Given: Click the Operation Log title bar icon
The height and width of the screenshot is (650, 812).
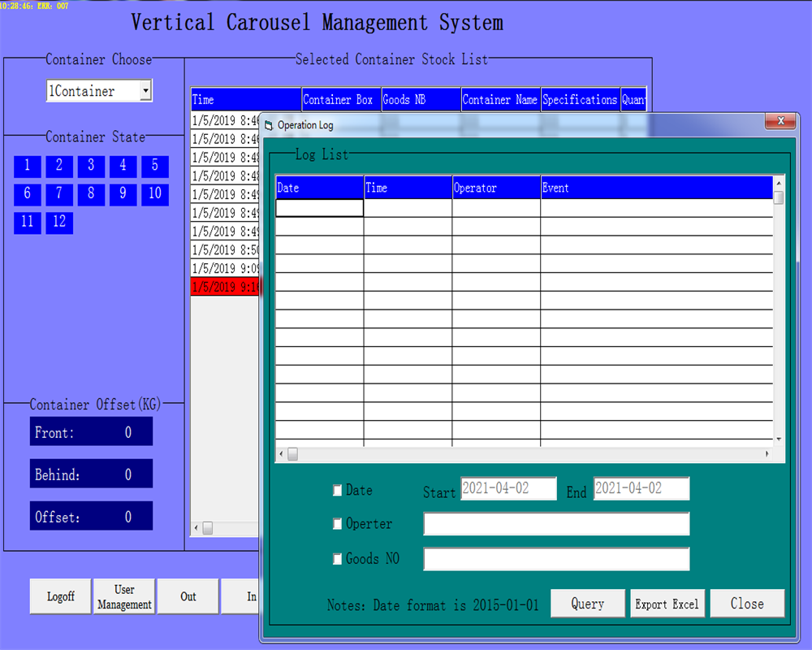Looking at the screenshot, I should coord(268,125).
